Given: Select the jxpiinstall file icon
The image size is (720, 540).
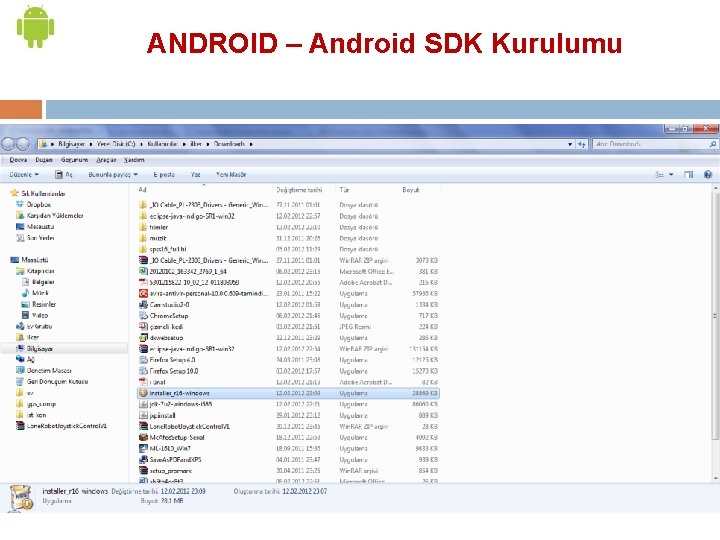Looking at the screenshot, I should (143, 415).
